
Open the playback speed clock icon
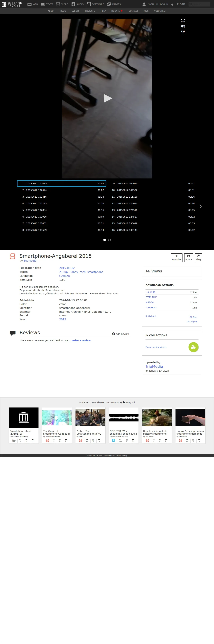point(183,31)
